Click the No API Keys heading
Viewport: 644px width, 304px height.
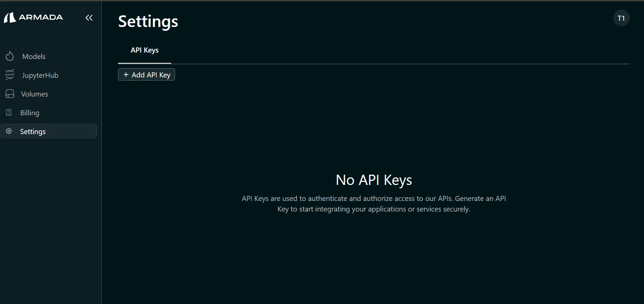(x=374, y=180)
